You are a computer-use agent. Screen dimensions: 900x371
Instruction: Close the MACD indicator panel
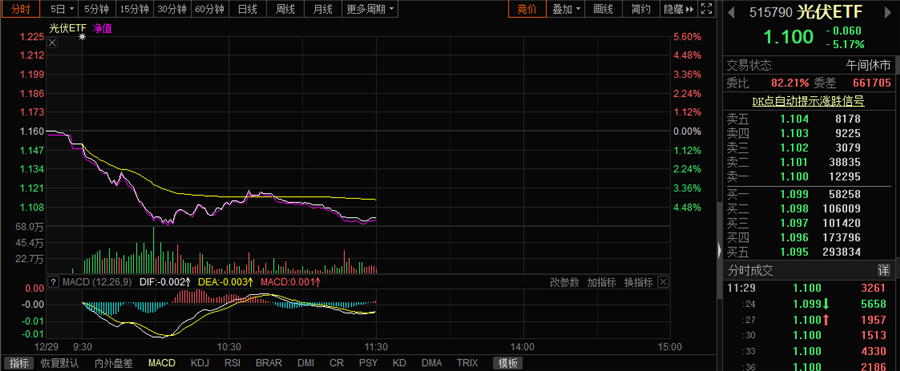[662, 282]
